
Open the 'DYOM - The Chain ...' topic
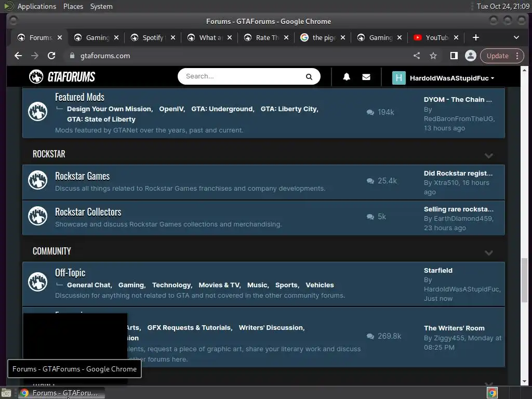click(458, 99)
